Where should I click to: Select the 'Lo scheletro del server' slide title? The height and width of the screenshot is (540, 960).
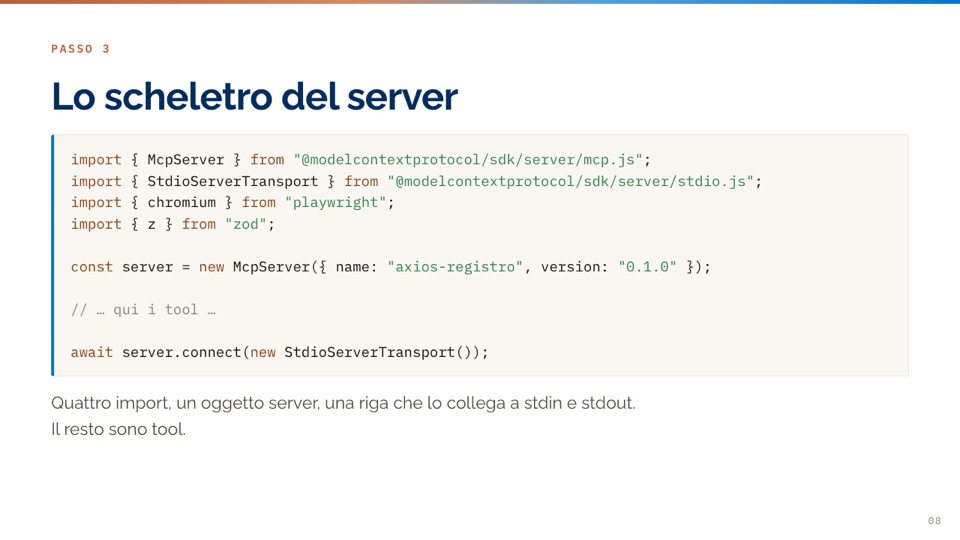[x=255, y=97]
